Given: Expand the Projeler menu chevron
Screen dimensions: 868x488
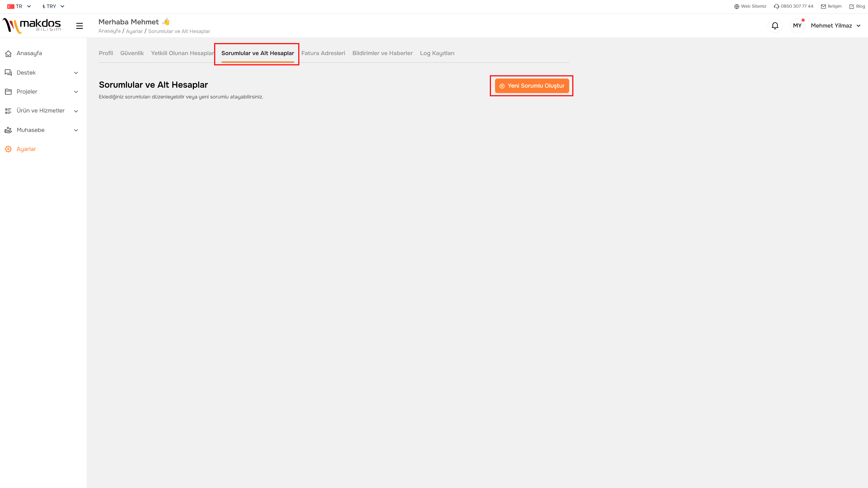Looking at the screenshot, I should [76, 92].
